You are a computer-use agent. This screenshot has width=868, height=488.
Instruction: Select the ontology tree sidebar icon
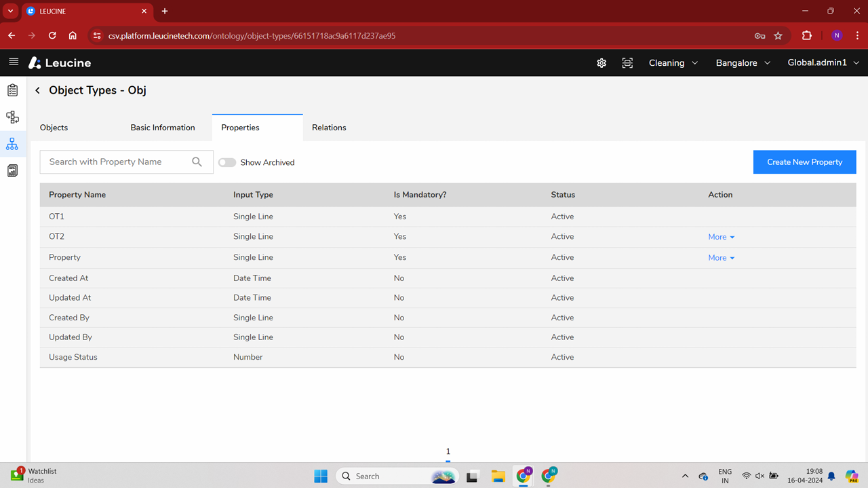(12, 144)
